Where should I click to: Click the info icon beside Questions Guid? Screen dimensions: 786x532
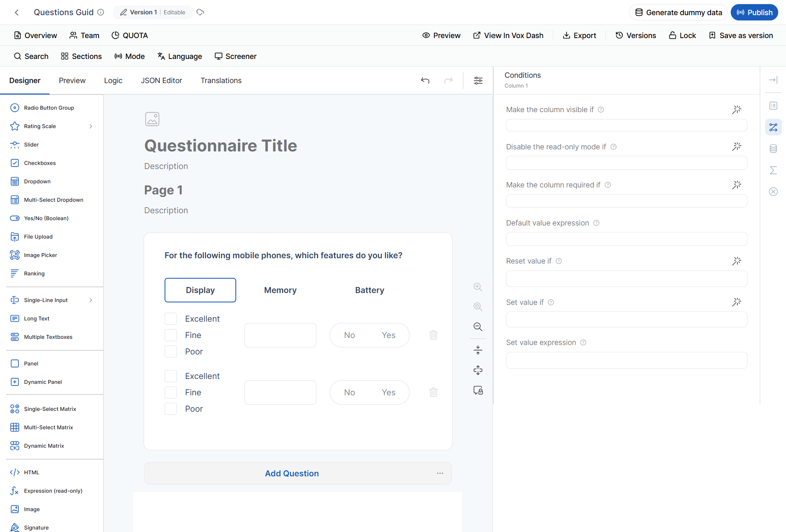tap(101, 12)
